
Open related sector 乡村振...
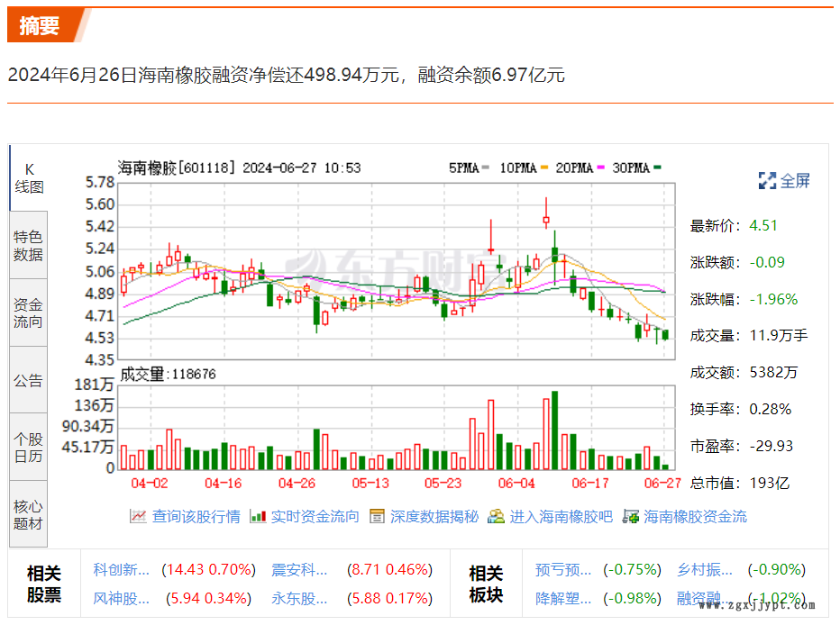(705, 569)
